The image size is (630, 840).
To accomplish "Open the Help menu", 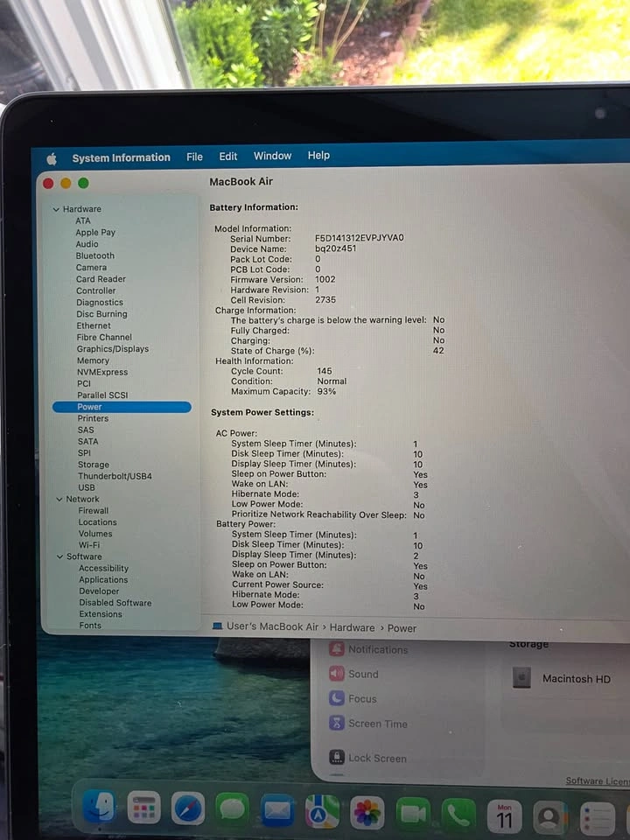I will tap(318, 155).
